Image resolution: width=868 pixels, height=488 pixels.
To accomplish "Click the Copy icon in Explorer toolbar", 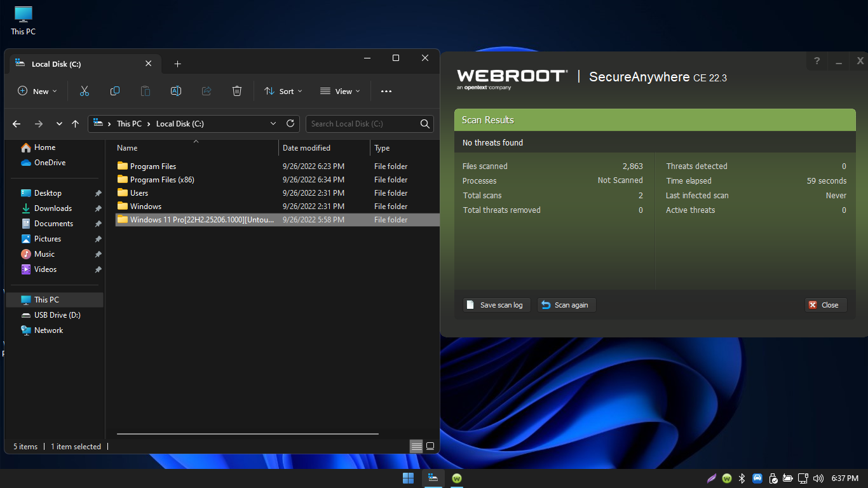I will (115, 91).
